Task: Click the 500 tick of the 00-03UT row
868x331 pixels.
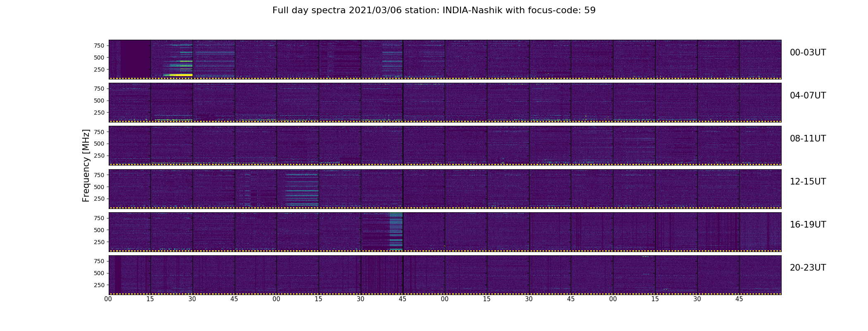Action: (x=99, y=58)
